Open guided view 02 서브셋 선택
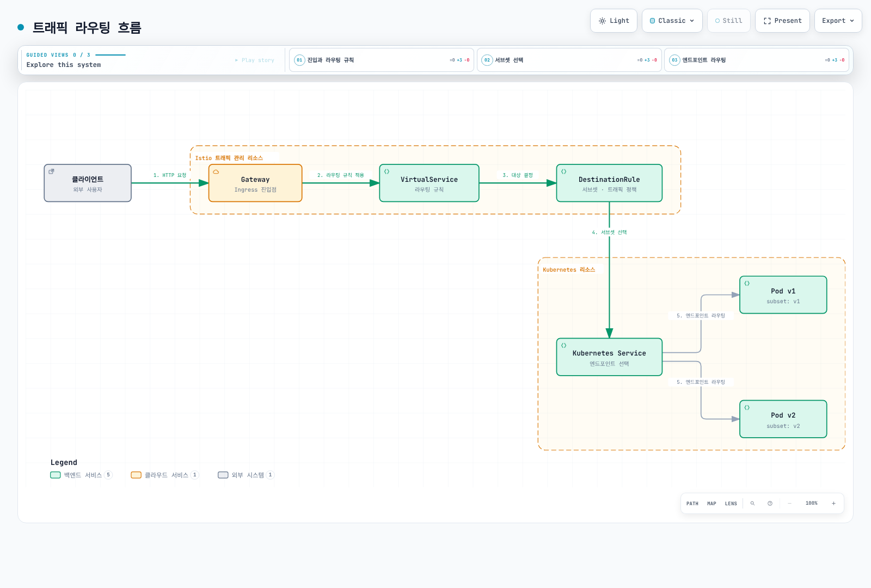This screenshot has height=588, width=871. pyautogui.click(x=569, y=60)
